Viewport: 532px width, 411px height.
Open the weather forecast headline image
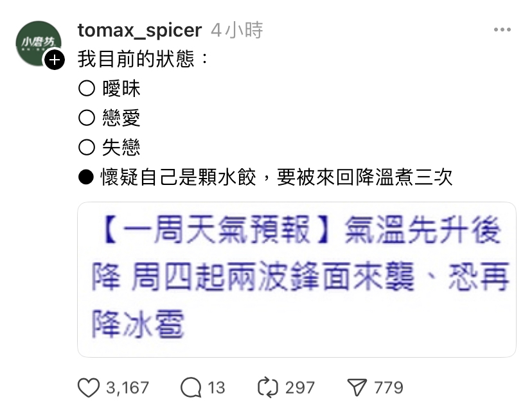pyautogui.click(x=297, y=279)
